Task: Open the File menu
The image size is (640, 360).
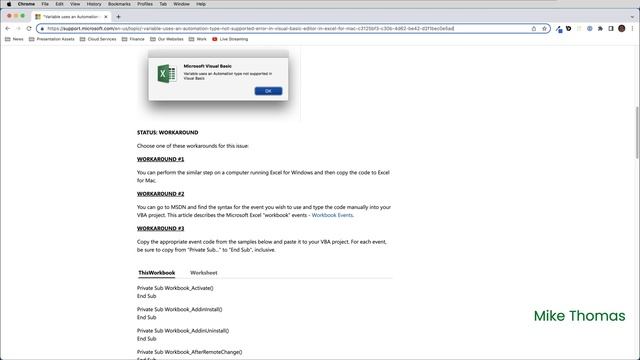Action: coord(45,4)
